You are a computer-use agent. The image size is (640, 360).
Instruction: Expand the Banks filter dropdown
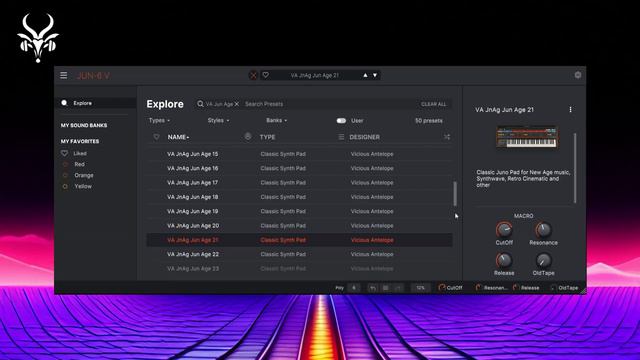[x=276, y=120]
